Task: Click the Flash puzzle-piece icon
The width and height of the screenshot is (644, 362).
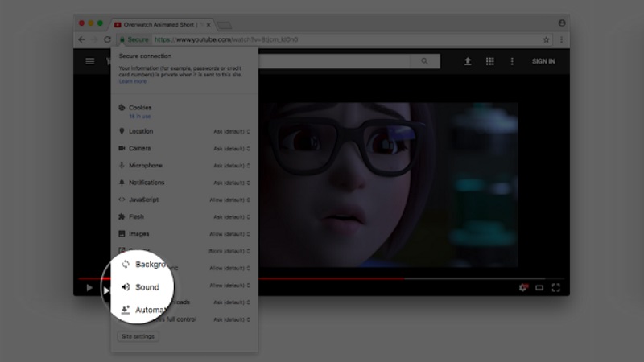Action: (x=122, y=216)
